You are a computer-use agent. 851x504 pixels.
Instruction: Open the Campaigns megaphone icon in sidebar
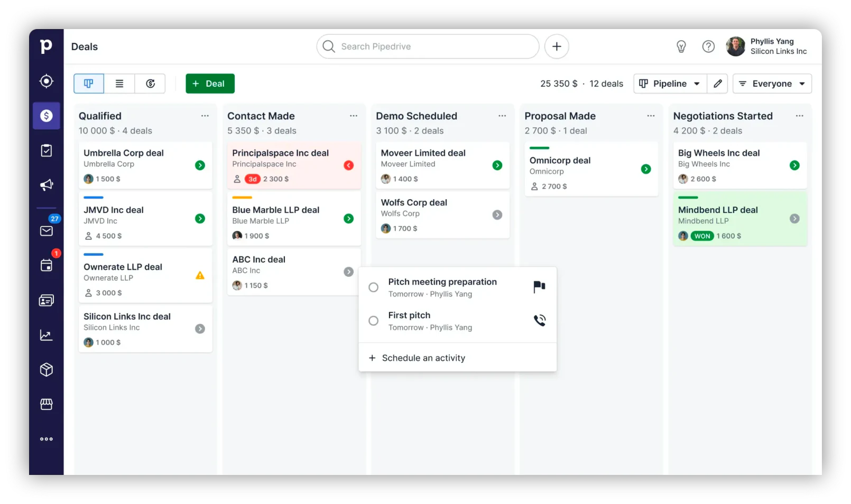click(47, 185)
